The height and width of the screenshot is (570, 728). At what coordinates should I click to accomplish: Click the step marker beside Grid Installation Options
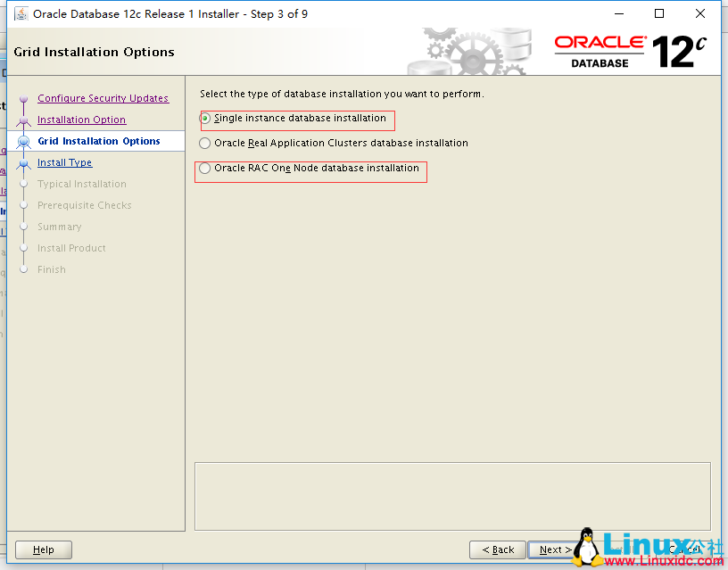[24, 141]
